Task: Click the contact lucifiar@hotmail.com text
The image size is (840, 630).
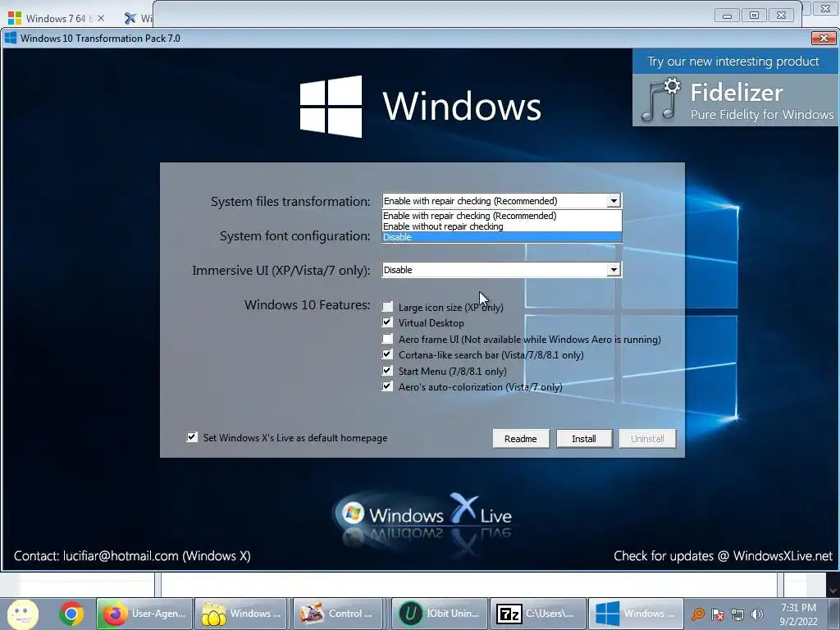Action: pyautogui.click(x=132, y=556)
